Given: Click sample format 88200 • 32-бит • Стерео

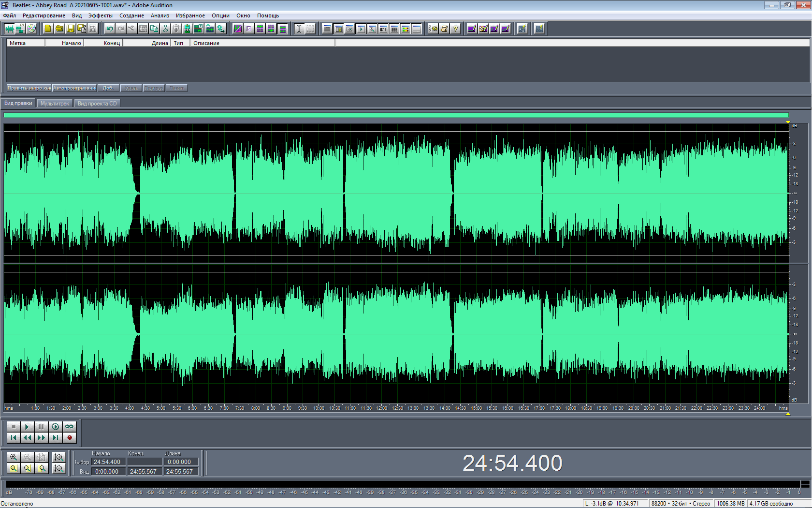Looking at the screenshot, I should 681,504.
